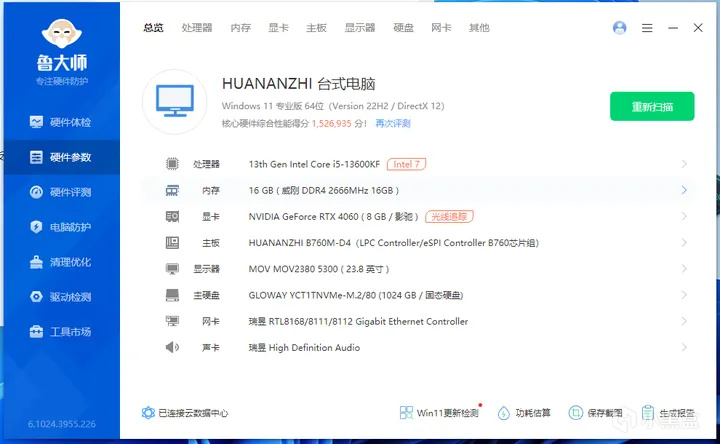Click the 工具市场 toolbox icon
Image resolution: width=720 pixels, height=444 pixels.
pyautogui.click(x=36, y=332)
